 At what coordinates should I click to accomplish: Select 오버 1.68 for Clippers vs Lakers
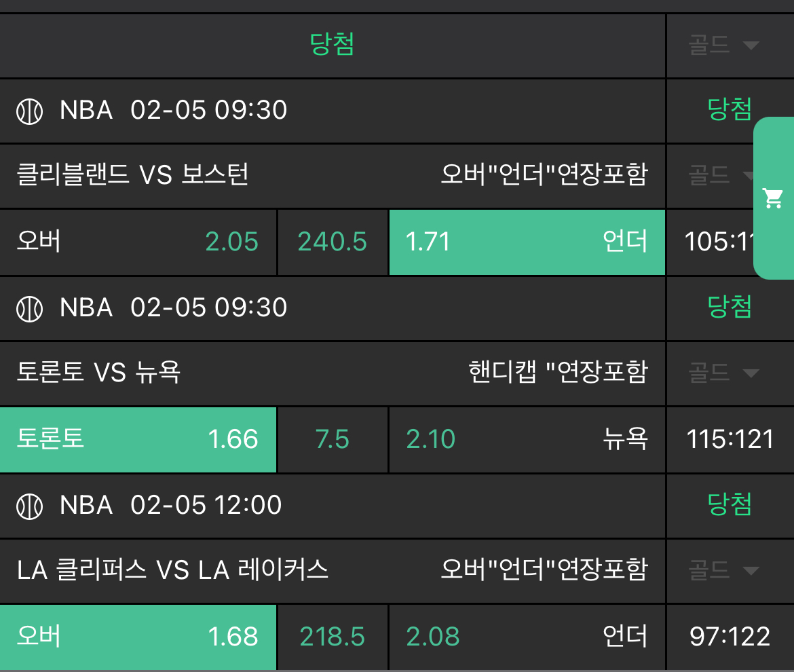click(138, 637)
